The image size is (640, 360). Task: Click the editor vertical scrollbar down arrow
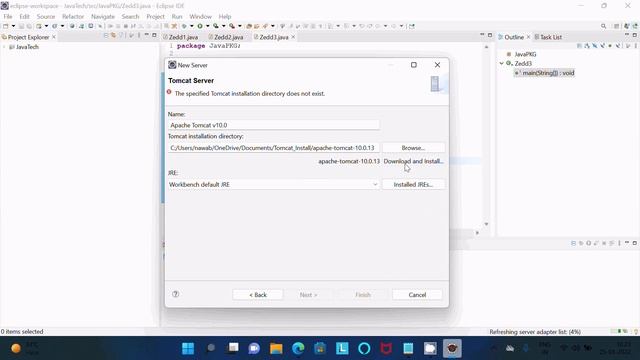(486, 224)
